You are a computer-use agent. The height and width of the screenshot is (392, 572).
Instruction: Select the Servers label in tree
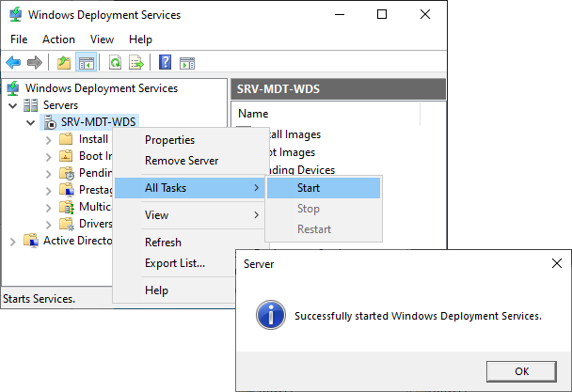point(60,105)
